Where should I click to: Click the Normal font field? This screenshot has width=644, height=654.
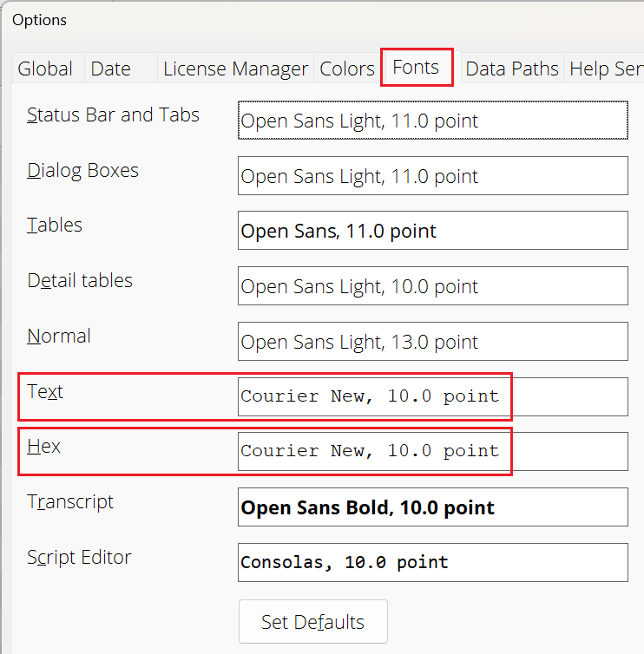click(x=432, y=342)
